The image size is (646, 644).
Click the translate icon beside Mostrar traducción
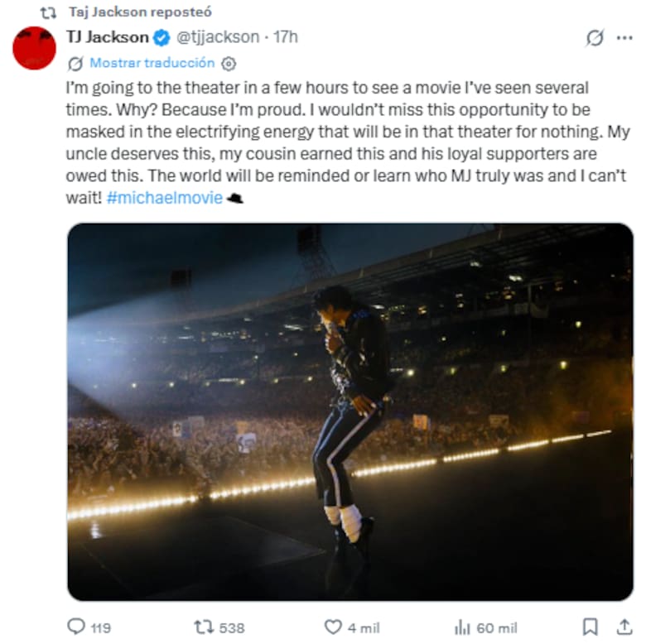[x=75, y=63]
